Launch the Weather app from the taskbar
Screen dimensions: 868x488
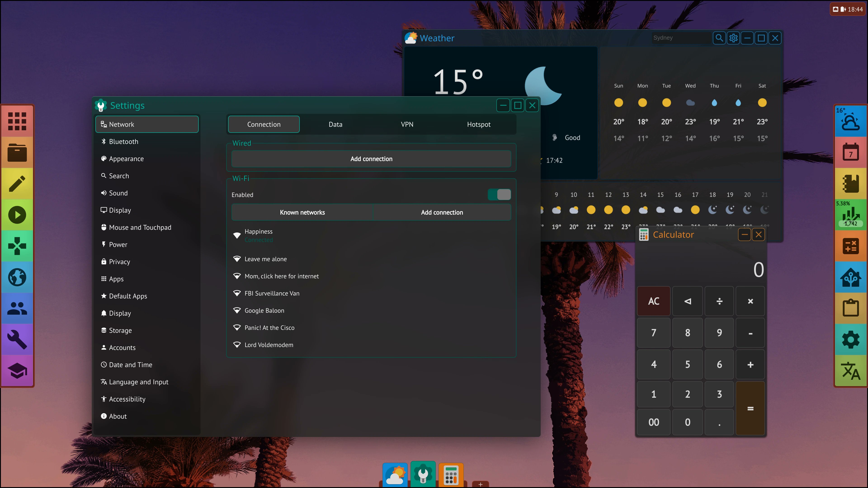click(x=395, y=474)
